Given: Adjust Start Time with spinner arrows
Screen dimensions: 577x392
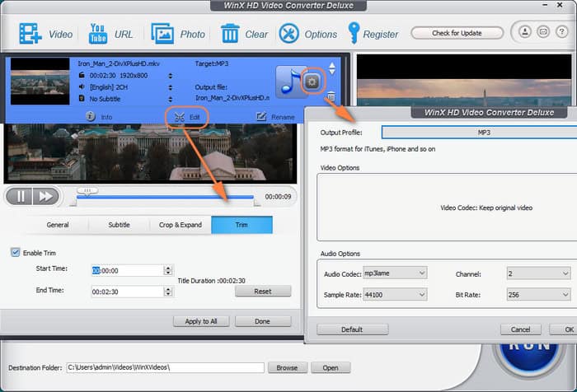Looking at the screenshot, I should pyautogui.click(x=168, y=271).
